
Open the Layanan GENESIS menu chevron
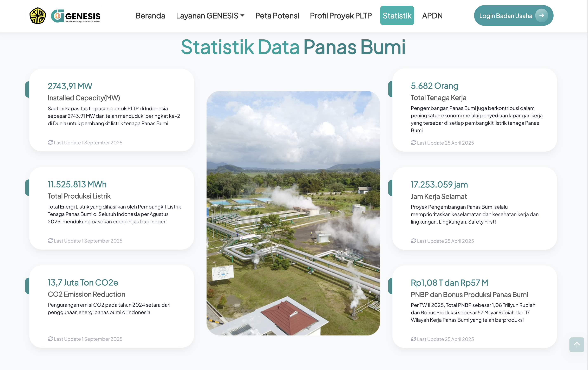click(243, 16)
